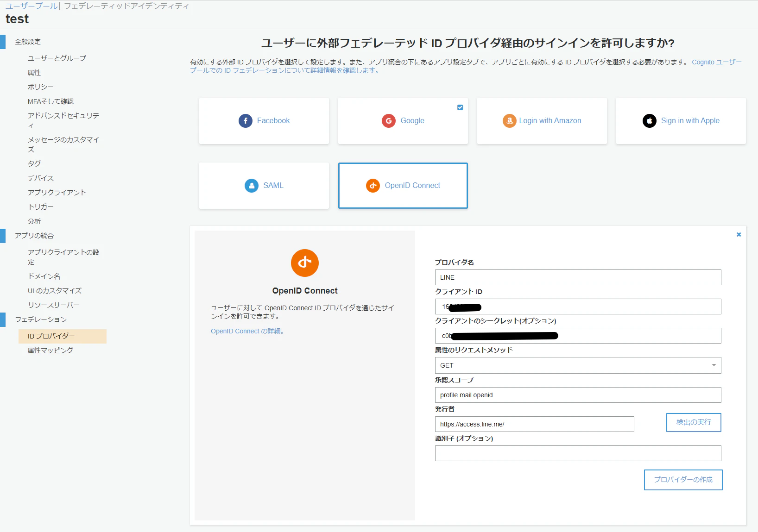Open アプリクライアントの設定 page
This screenshot has height=532, width=758.
(63, 257)
